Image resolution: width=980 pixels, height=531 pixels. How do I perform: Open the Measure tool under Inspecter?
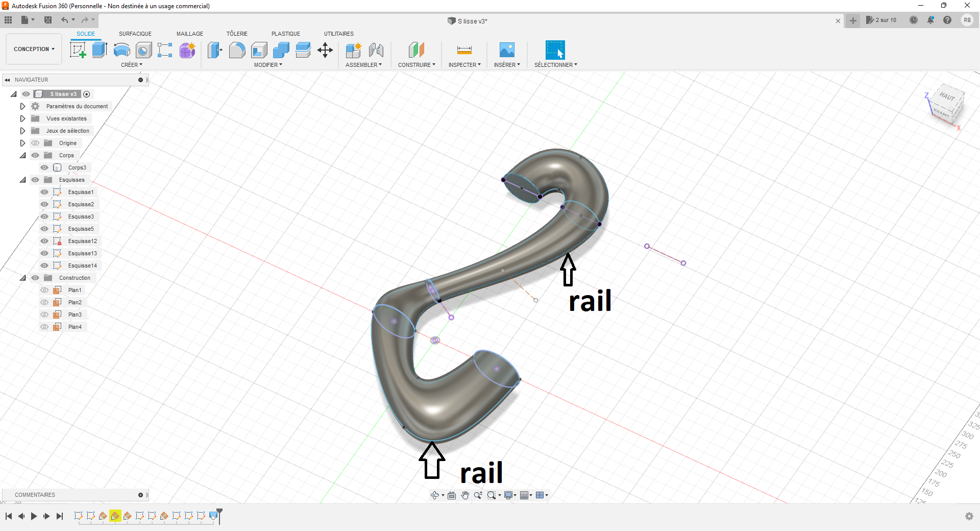[464, 50]
